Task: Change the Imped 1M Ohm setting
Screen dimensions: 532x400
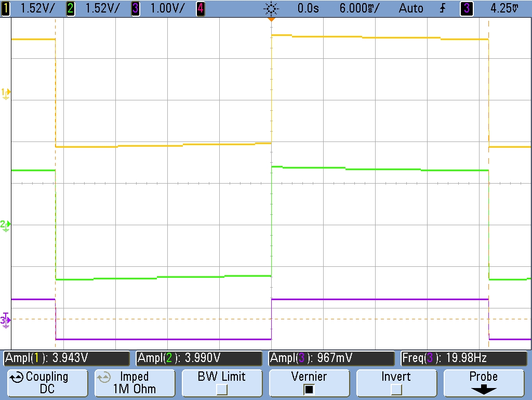Action: pyautogui.click(x=135, y=383)
